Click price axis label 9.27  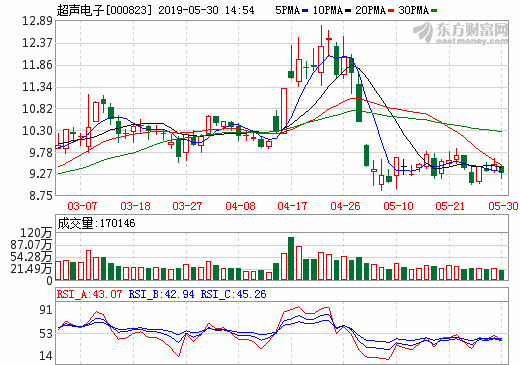pos(41,174)
